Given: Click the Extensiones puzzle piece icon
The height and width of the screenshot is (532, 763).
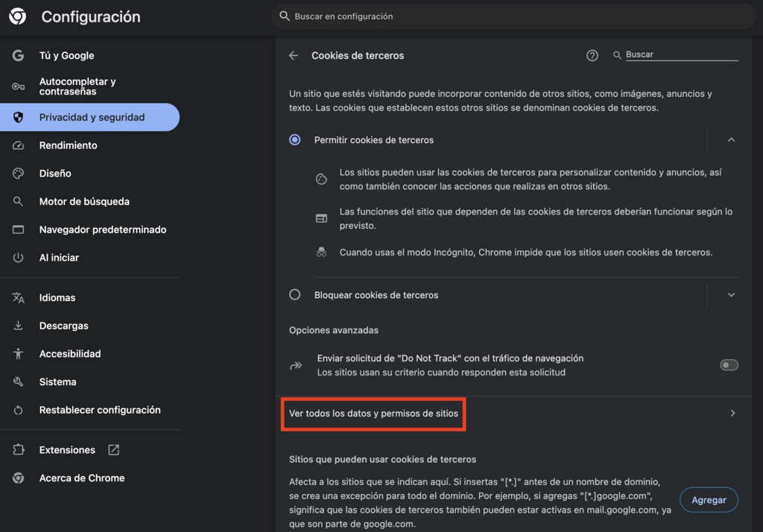Looking at the screenshot, I should (x=19, y=449).
